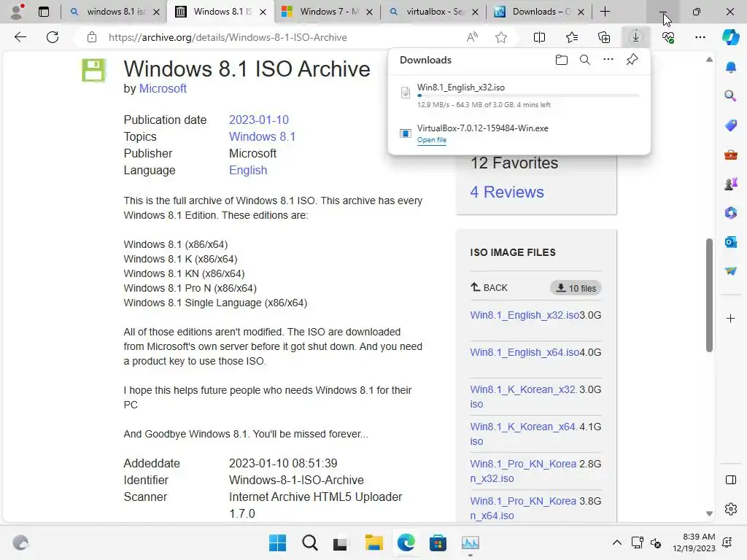
Task: Click the ISO download progress bar
Action: pos(528,96)
